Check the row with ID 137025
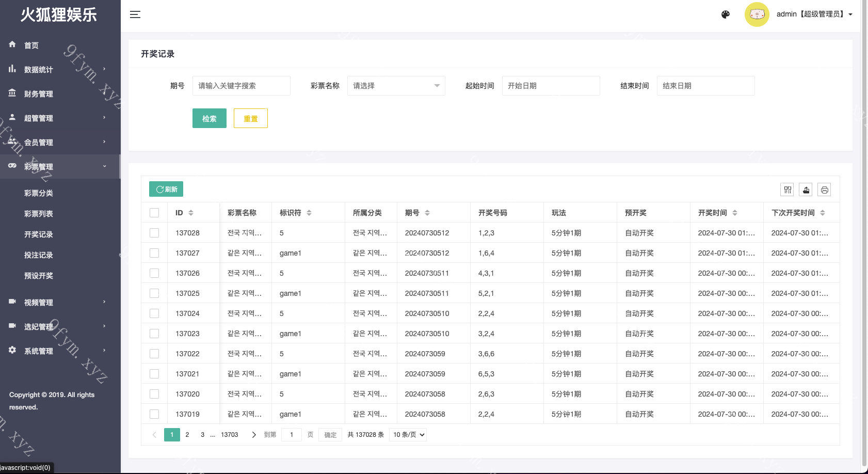This screenshot has width=868, height=474. click(x=154, y=293)
